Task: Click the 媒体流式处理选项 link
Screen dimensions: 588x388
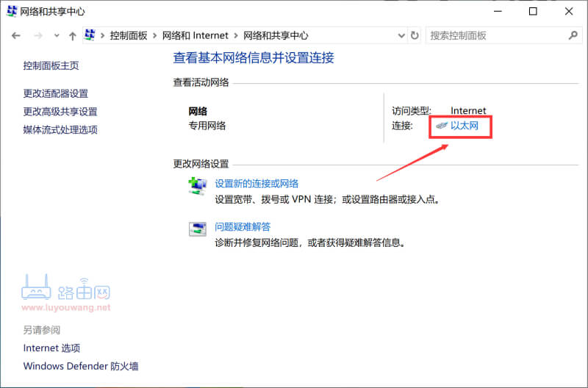Action: (x=60, y=130)
